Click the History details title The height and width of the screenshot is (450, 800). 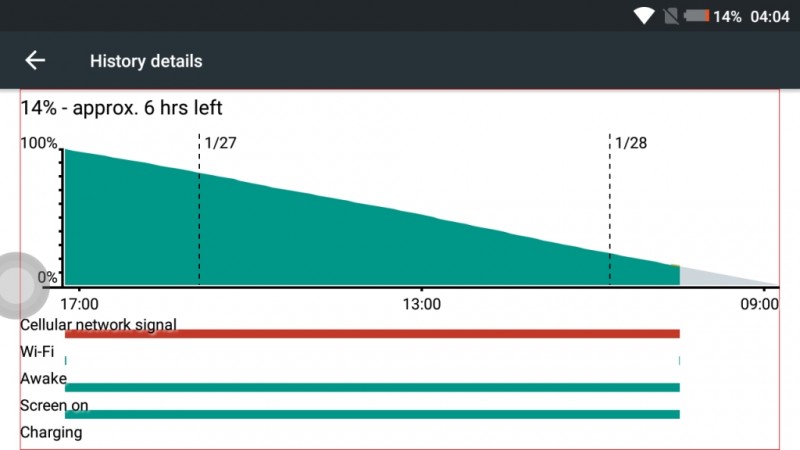click(146, 61)
